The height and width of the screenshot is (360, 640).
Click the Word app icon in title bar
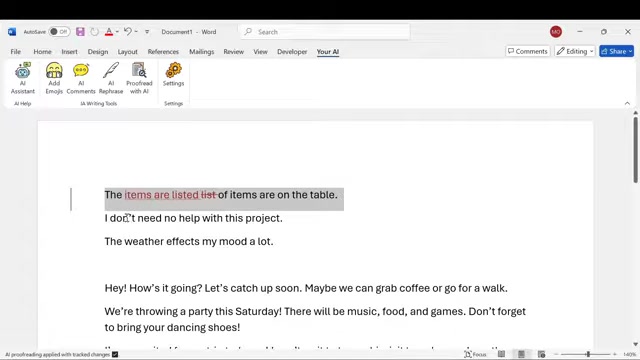(x=12, y=32)
